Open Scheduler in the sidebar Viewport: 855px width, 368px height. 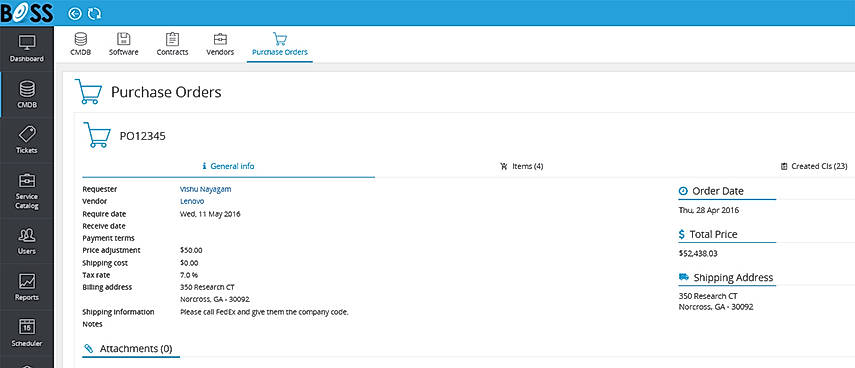coord(27,333)
